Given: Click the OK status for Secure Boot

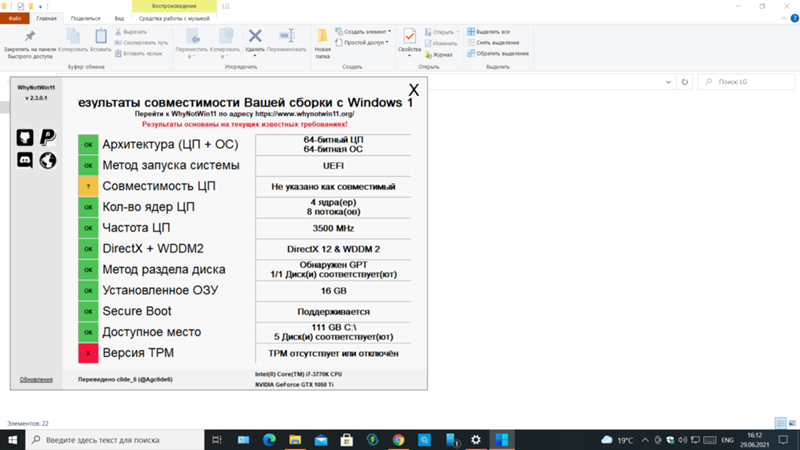Looking at the screenshot, I should (x=88, y=311).
